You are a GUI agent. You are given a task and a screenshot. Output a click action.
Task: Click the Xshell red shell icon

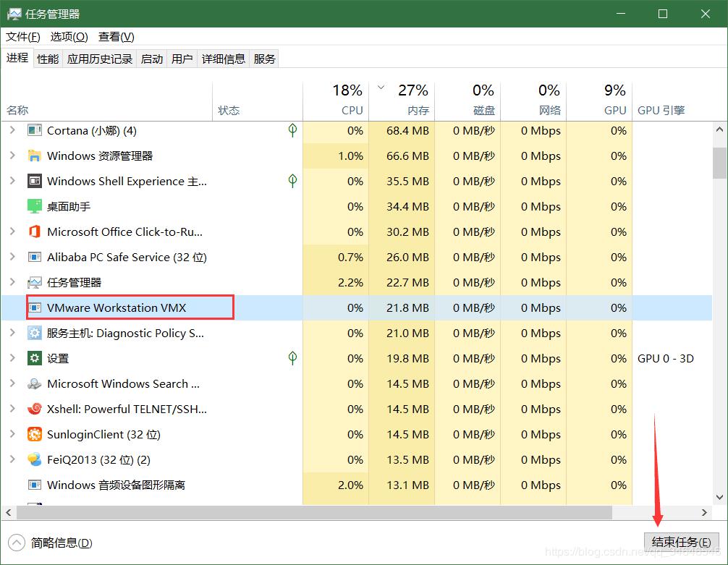[34, 409]
